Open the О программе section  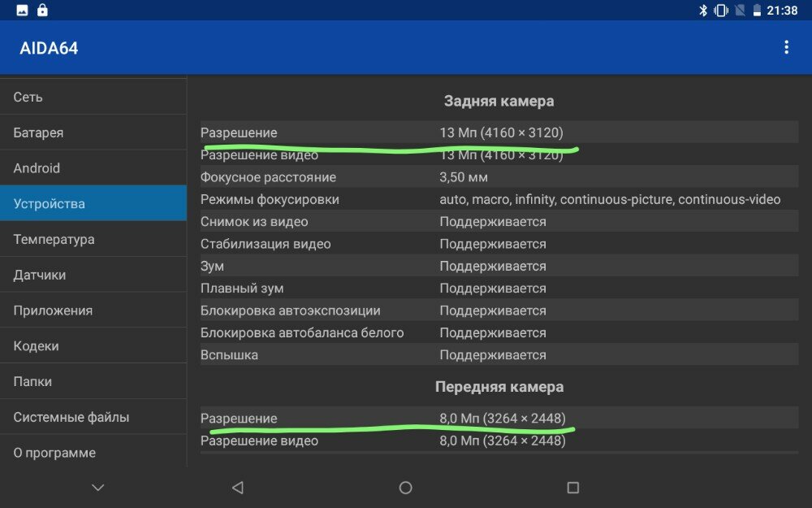tap(93, 453)
